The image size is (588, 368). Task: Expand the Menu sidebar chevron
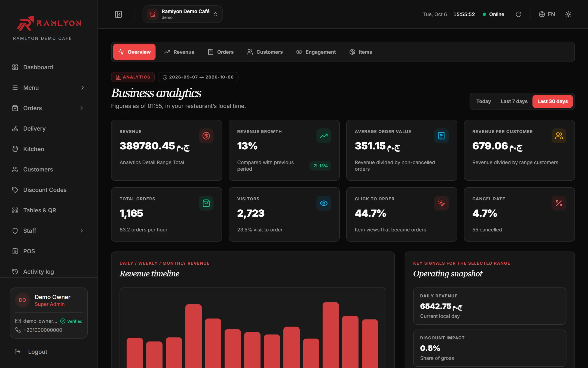tap(82, 88)
